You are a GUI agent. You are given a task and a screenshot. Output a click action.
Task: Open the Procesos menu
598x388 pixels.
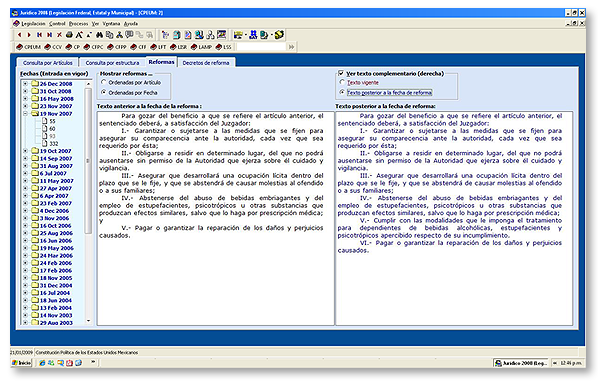point(79,24)
